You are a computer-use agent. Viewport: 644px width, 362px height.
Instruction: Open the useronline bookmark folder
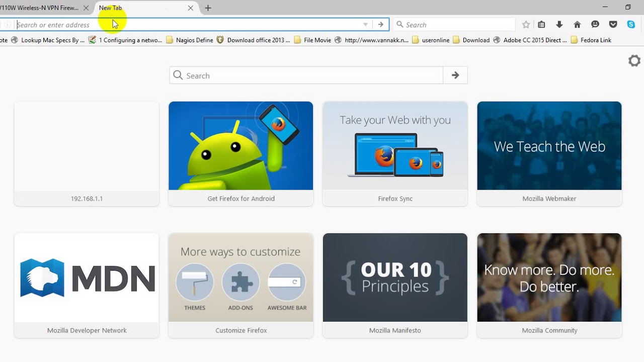[431, 40]
